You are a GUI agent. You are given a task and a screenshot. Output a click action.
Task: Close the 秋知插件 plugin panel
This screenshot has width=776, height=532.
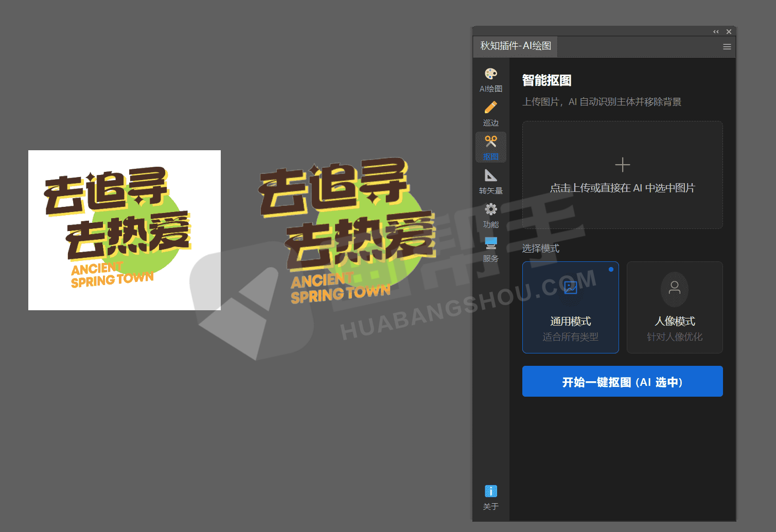(x=729, y=32)
